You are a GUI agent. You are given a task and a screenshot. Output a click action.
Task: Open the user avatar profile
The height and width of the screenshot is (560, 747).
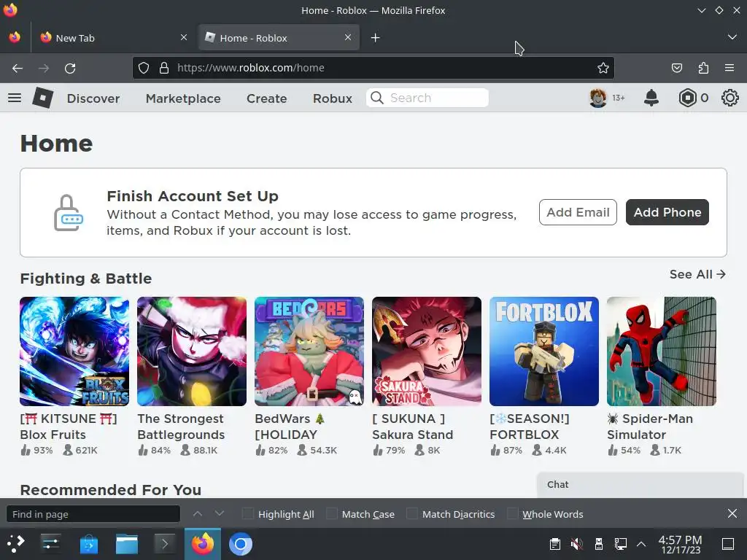point(598,98)
